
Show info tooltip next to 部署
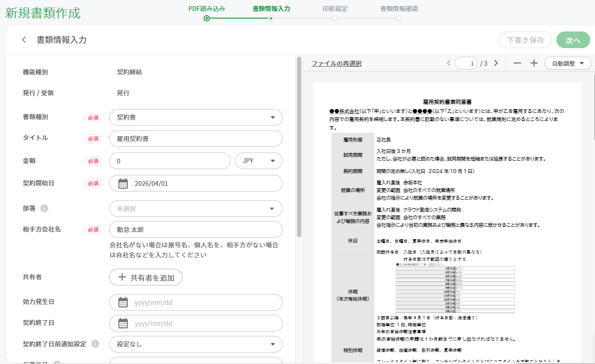[44, 209]
